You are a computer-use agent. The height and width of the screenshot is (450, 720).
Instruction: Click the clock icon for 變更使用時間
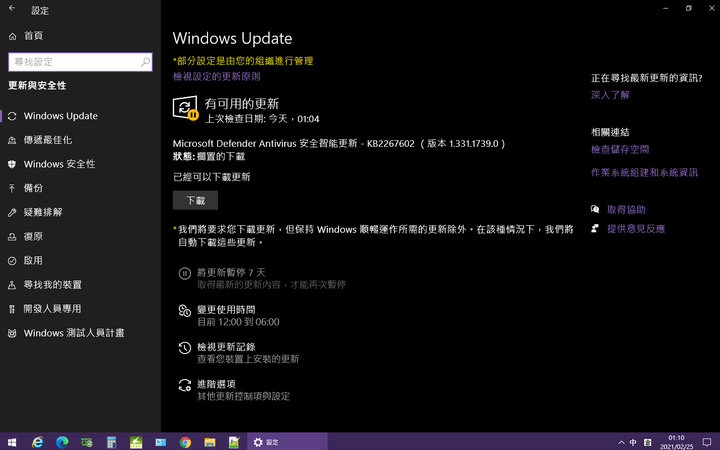point(185,311)
